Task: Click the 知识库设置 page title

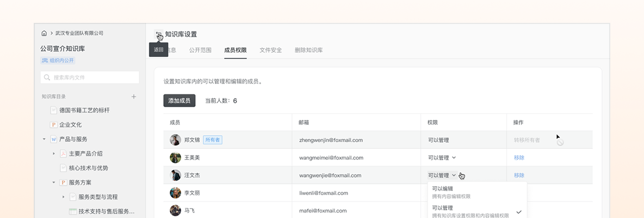Action: 181,34
